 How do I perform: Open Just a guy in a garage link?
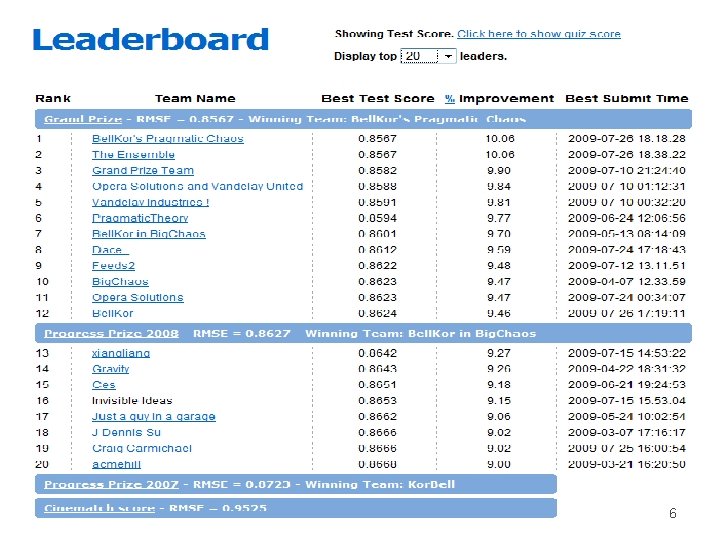click(154, 416)
